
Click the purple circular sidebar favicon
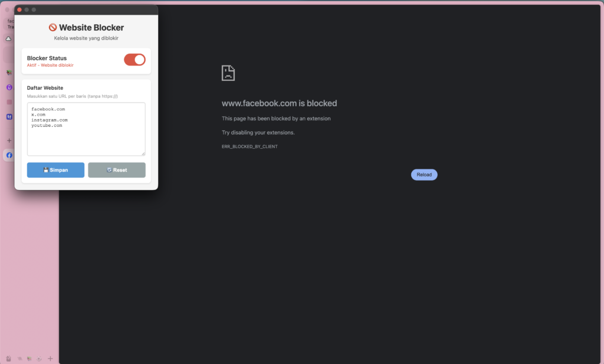coord(9,87)
